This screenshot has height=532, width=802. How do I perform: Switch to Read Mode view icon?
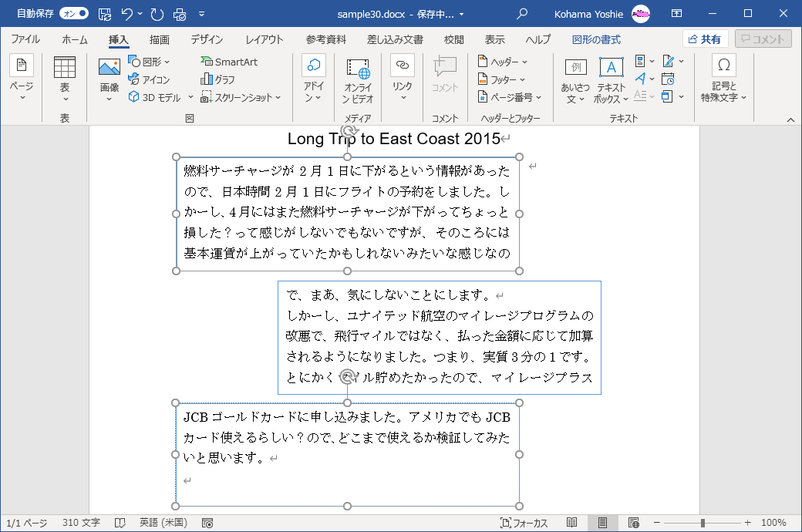[x=572, y=523]
